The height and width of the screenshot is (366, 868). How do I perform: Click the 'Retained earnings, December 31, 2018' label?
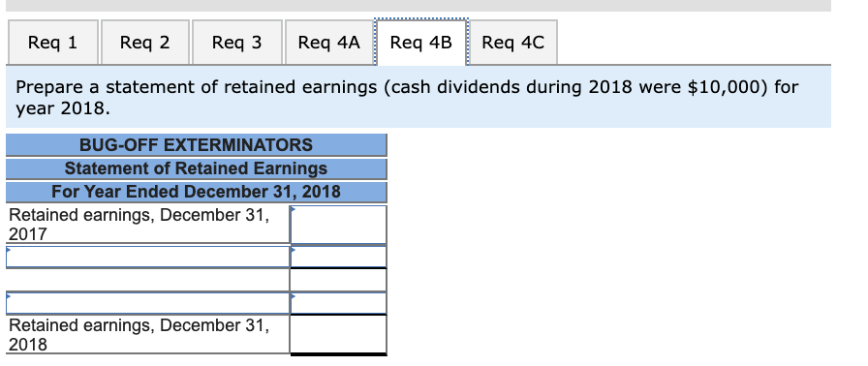point(139,334)
